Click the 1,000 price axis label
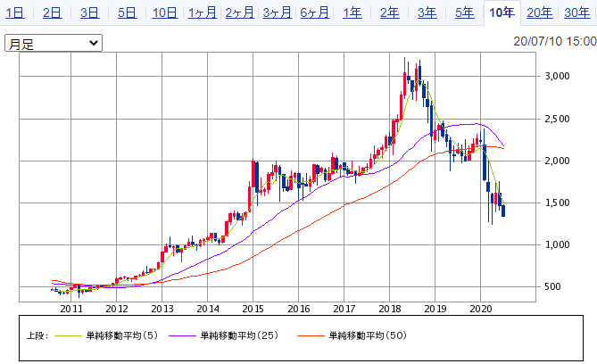 tap(557, 244)
